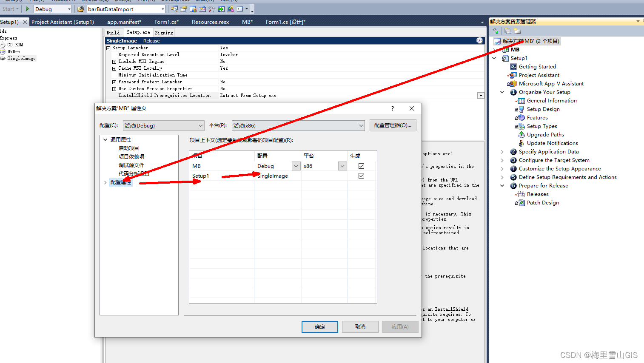Open the app.manifest* document tab
Viewport: 644px width, 363px height.
[x=124, y=22]
